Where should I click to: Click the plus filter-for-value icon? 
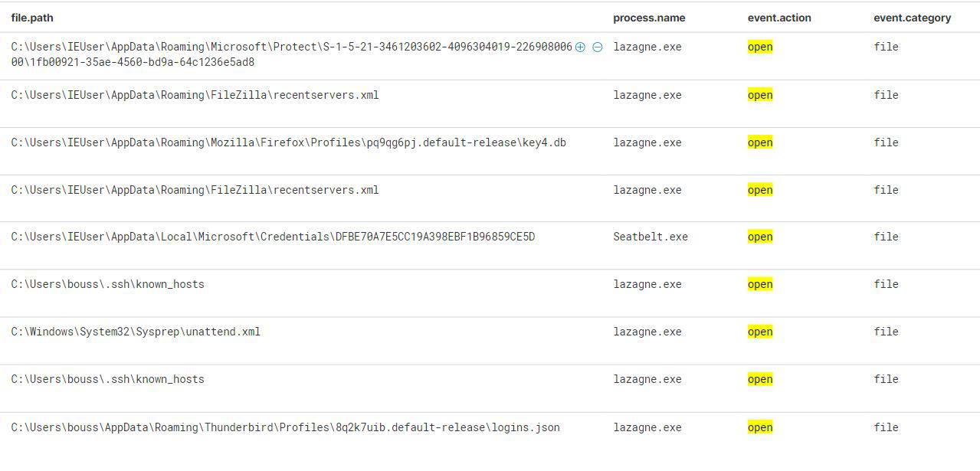tap(580, 47)
